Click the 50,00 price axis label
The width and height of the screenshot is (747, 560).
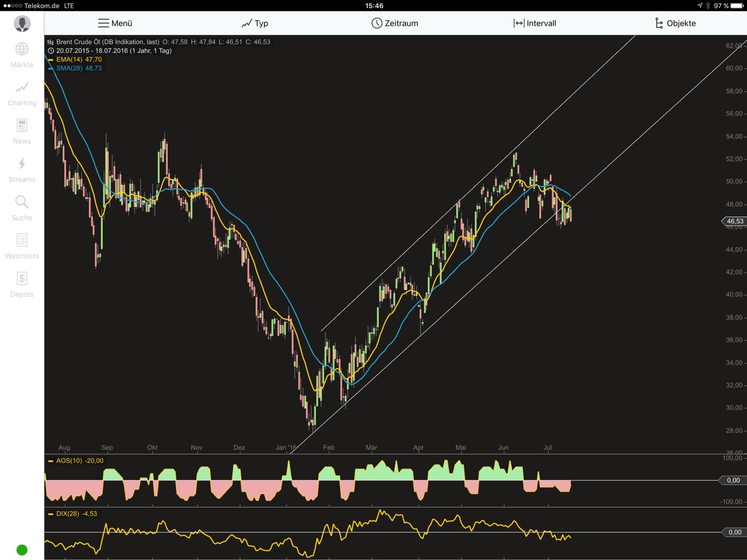[734, 182]
